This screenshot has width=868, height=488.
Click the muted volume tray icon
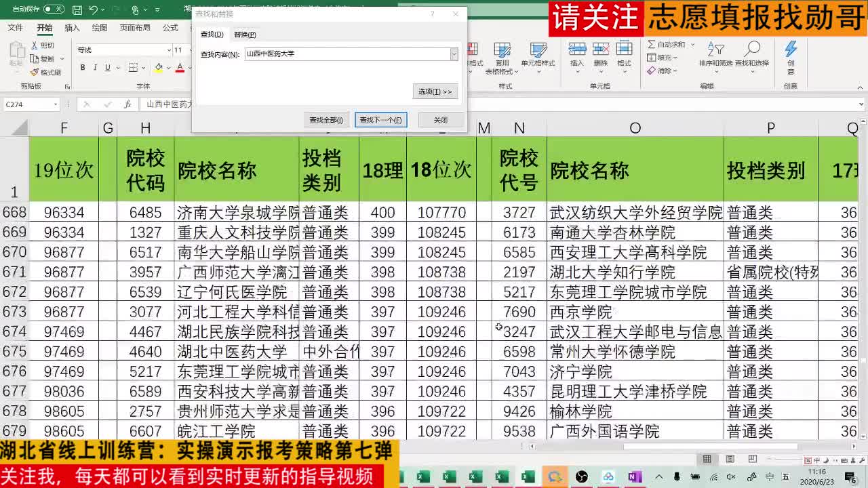pyautogui.click(x=730, y=477)
